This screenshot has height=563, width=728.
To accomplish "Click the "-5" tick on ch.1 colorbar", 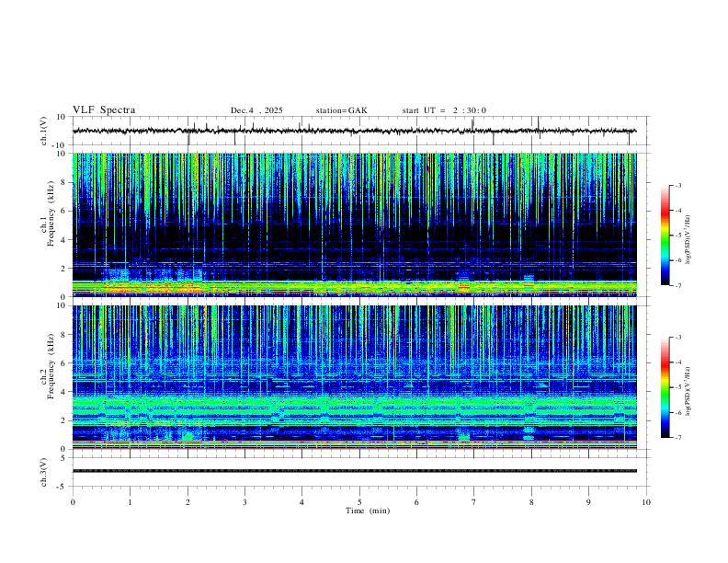I will pos(678,236).
